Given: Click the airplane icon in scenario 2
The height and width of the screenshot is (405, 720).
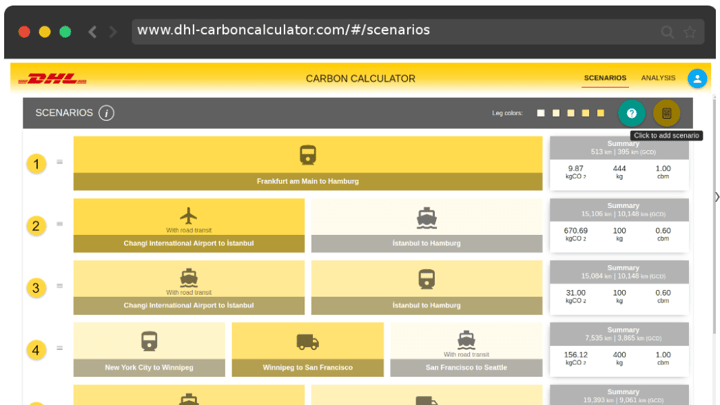Looking at the screenshot, I should [189, 215].
